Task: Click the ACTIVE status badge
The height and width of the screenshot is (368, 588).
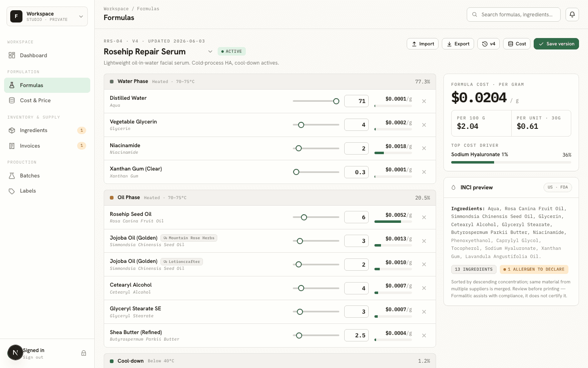Action: pyautogui.click(x=232, y=52)
